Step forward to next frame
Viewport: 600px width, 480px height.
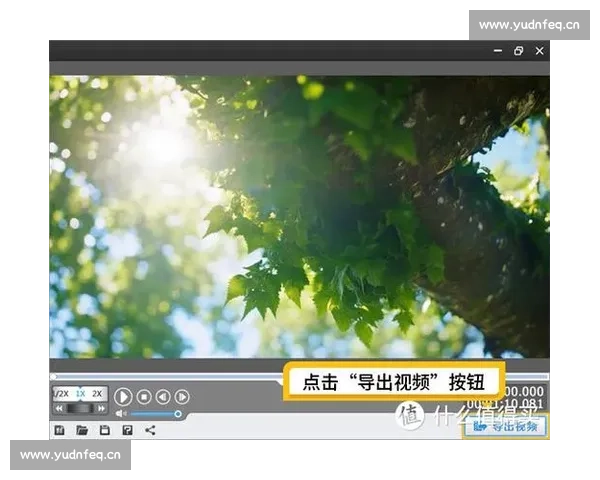pos(182,397)
